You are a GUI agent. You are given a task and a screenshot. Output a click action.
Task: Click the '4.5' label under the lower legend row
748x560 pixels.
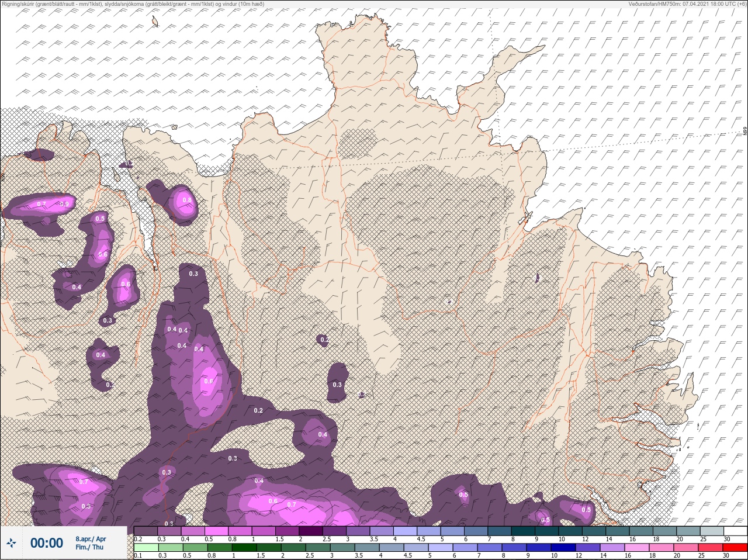point(408,556)
